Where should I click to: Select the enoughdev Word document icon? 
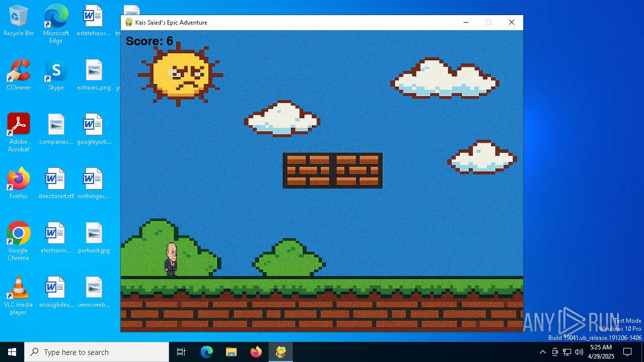[56, 293]
